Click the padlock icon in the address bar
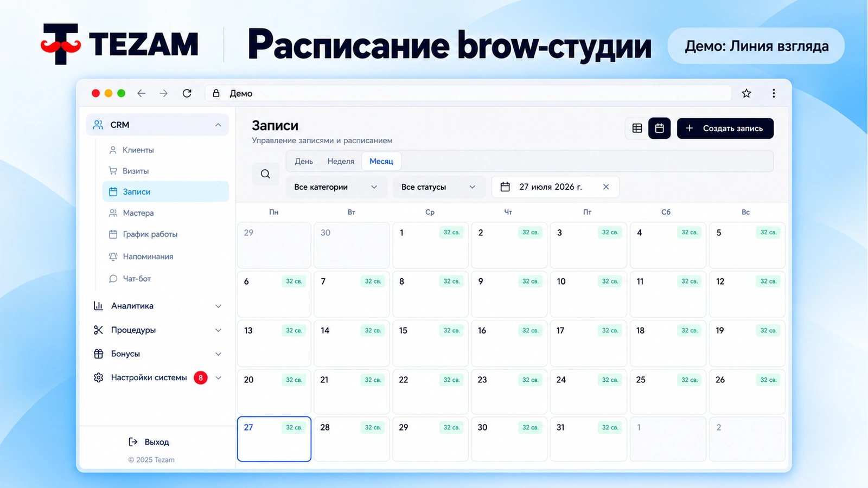The height and width of the screenshot is (488, 868). [x=216, y=93]
